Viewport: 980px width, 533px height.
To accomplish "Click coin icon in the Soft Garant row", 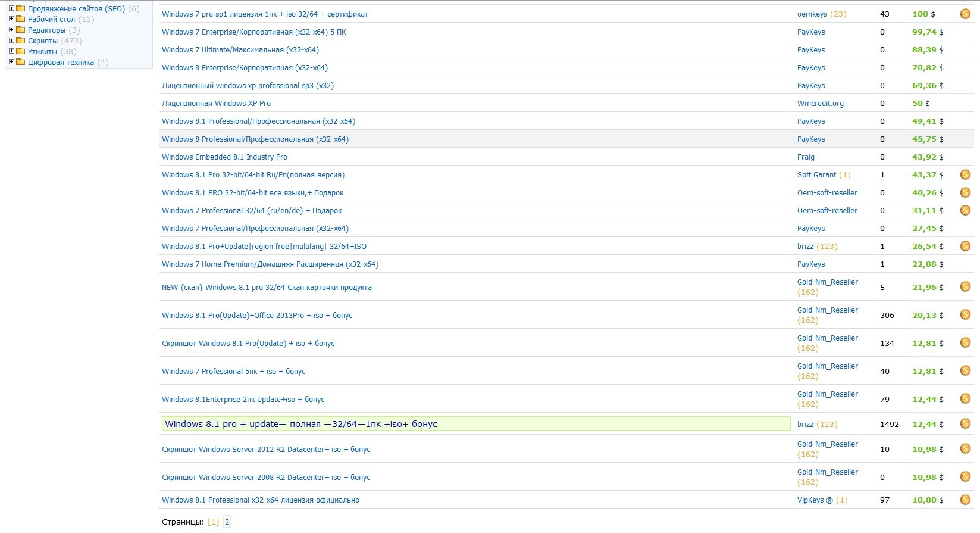I will (x=965, y=174).
